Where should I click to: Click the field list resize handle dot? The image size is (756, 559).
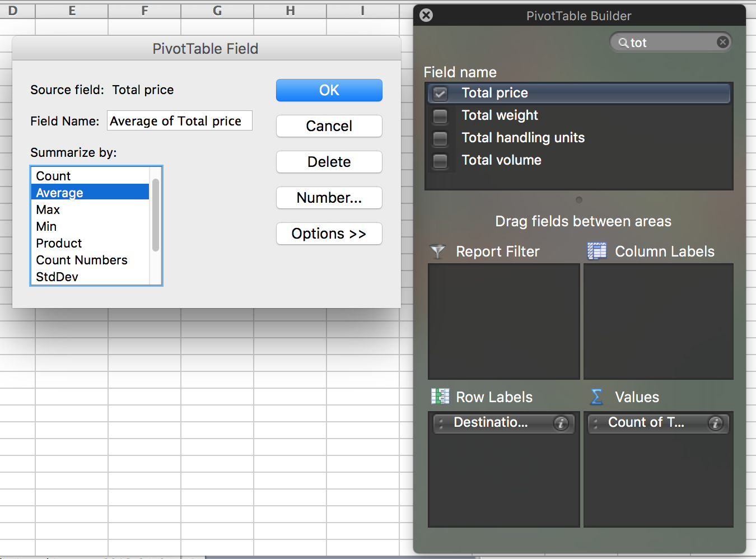[579, 200]
